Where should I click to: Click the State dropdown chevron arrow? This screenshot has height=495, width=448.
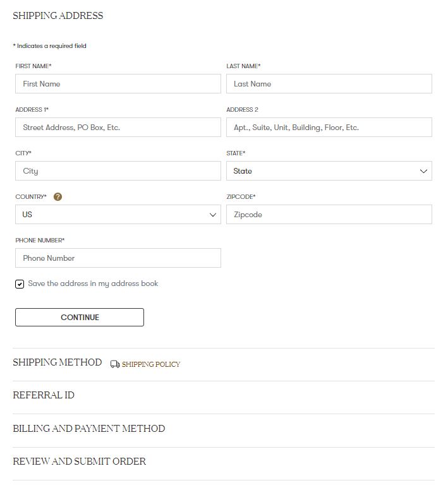(423, 171)
